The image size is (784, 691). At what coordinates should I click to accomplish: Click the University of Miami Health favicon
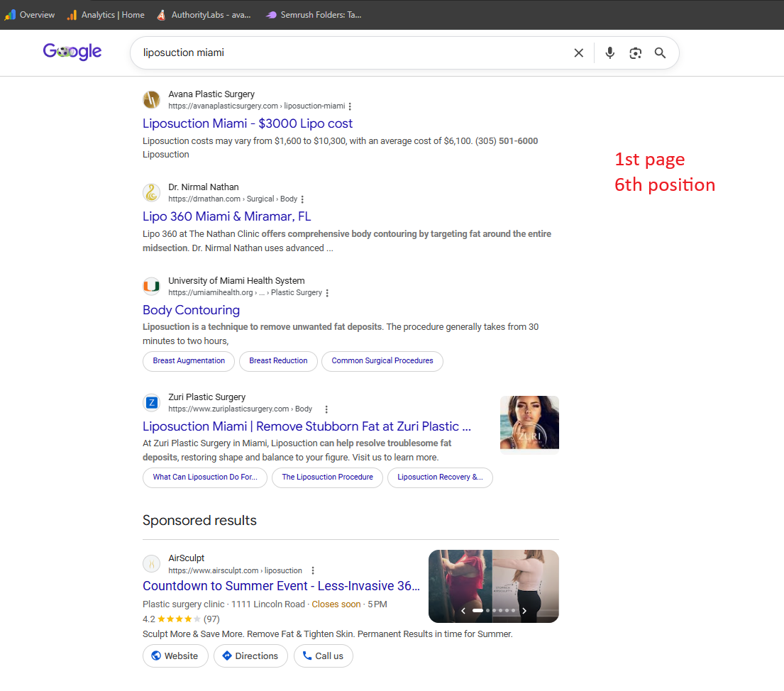coord(152,286)
